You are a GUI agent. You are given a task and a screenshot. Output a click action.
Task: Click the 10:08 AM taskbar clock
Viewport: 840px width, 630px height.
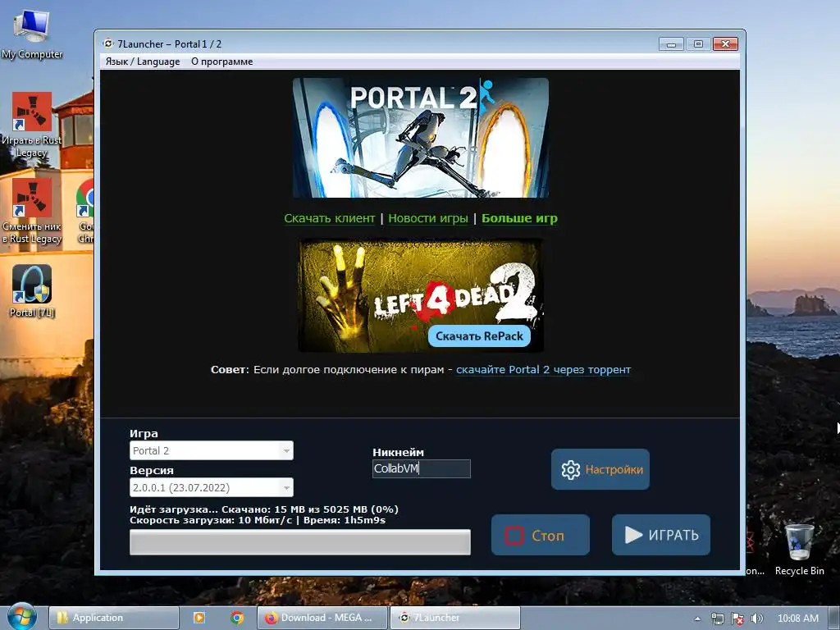(797, 619)
